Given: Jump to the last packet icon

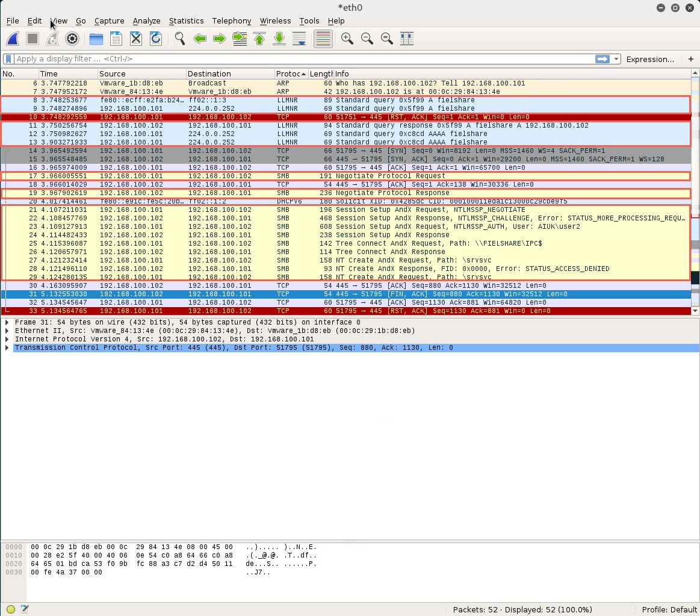Looking at the screenshot, I should coord(279,39).
